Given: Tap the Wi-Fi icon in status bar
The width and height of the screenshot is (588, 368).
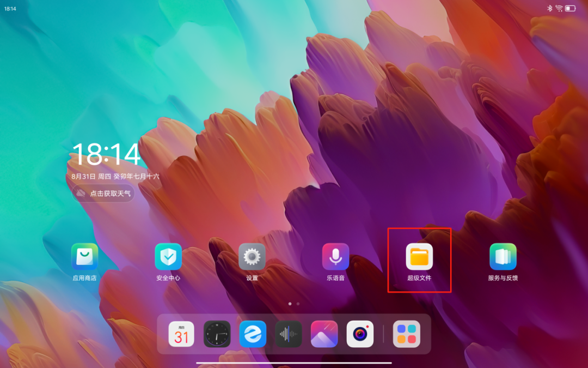Looking at the screenshot, I should [559, 8].
